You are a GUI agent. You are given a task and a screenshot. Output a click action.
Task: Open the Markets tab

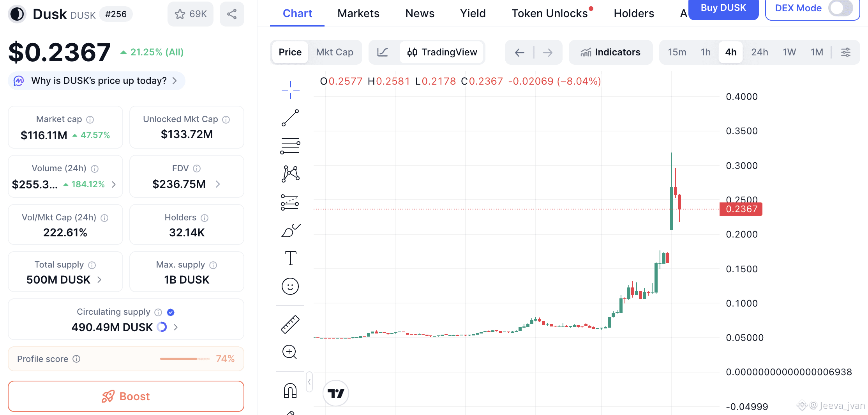click(358, 13)
